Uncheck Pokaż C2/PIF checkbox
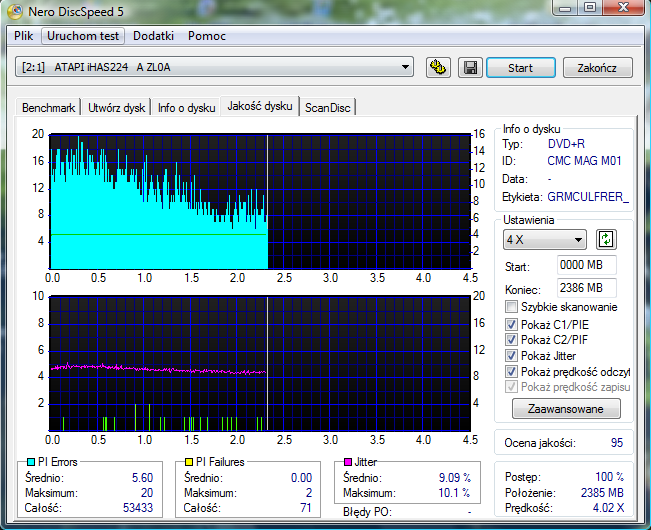The width and height of the screenshot is (651, 530). click(512, 339)
